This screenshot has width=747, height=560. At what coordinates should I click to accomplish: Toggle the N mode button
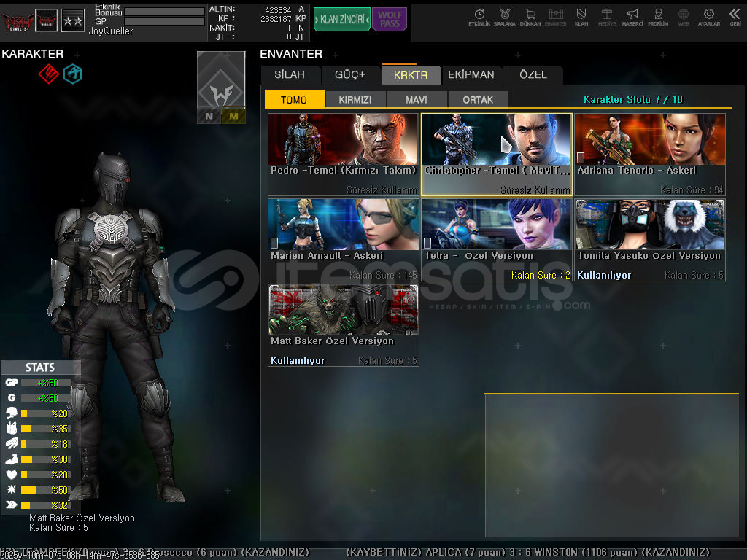coord(209,116)
